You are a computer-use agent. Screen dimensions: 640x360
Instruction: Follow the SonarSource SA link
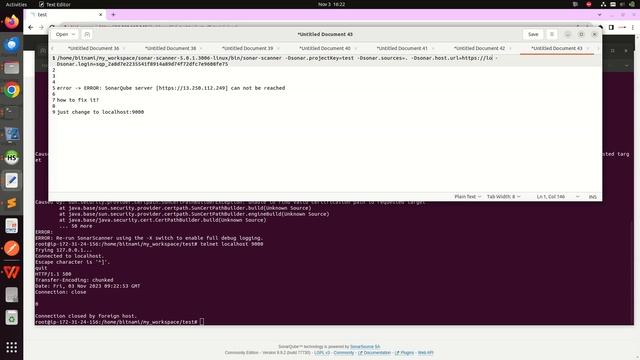point(365,347)
